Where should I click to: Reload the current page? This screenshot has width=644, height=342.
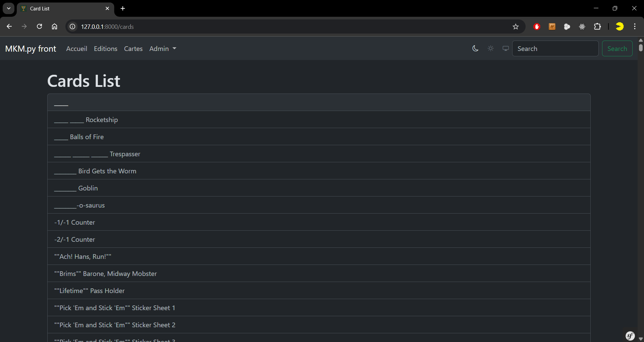tap(39, 27)
